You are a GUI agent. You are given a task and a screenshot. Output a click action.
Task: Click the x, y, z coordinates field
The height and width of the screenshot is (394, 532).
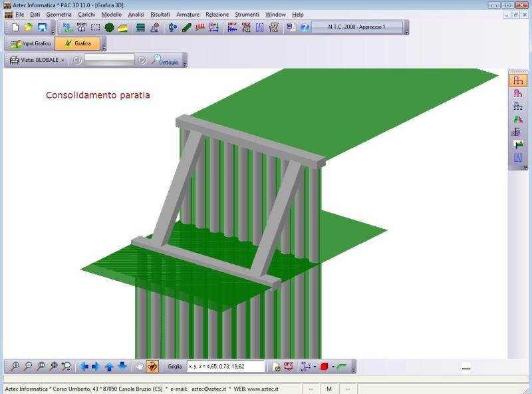[x=225, y=366]
